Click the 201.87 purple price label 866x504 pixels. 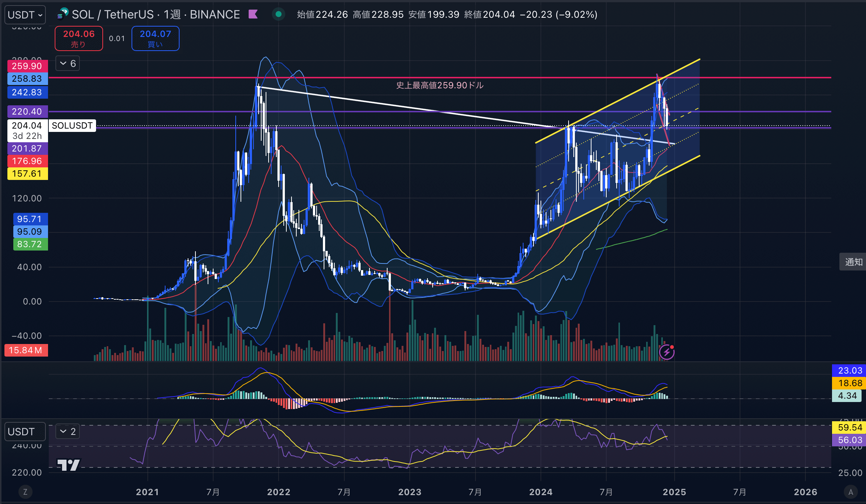pyautogui.click(x=27, y=149)
